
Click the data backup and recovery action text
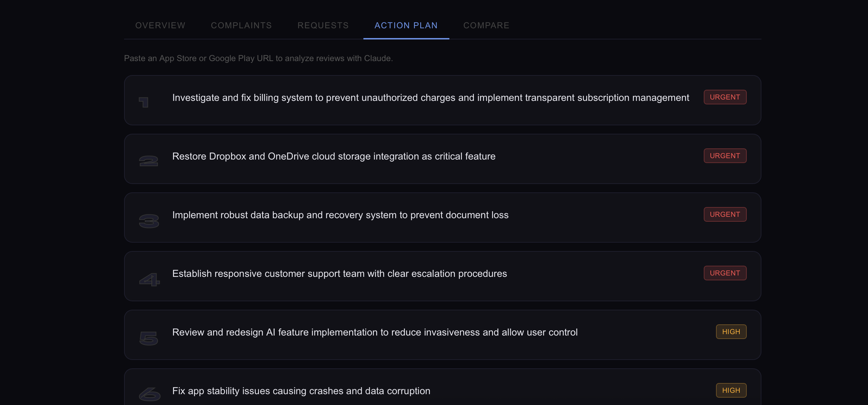[340, 215]
